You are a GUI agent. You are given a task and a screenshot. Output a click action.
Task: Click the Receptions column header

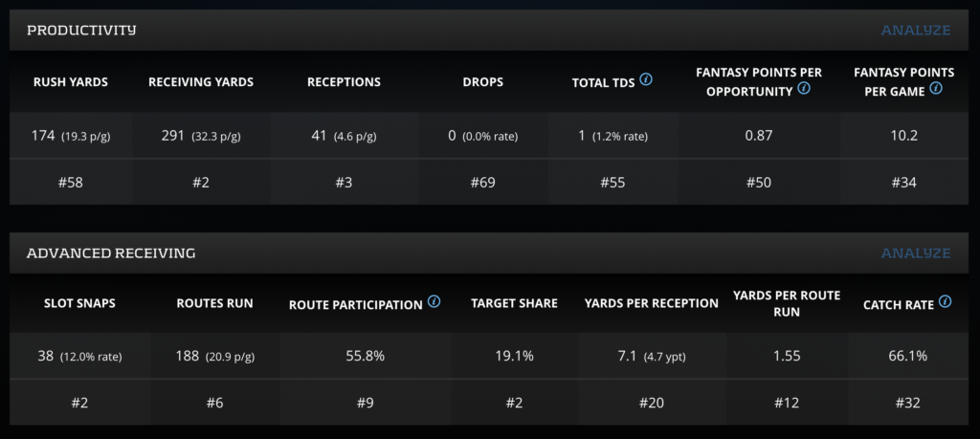click(344, 82)
